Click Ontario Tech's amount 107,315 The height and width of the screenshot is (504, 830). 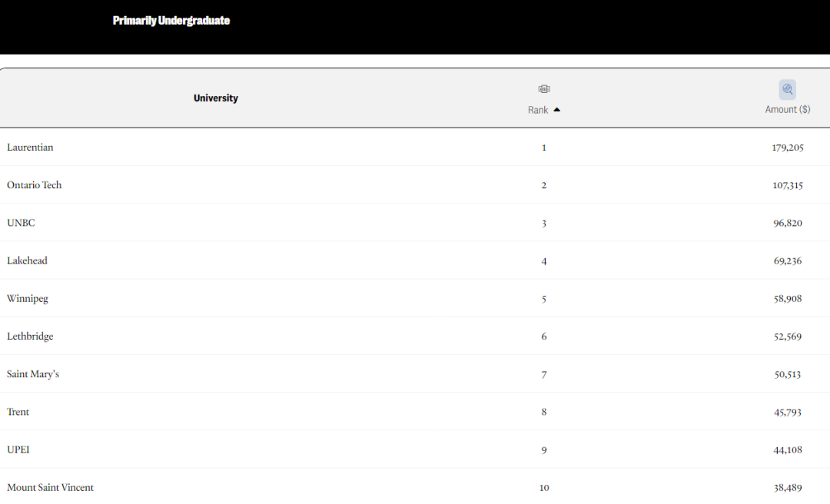(x=787, y=185)
